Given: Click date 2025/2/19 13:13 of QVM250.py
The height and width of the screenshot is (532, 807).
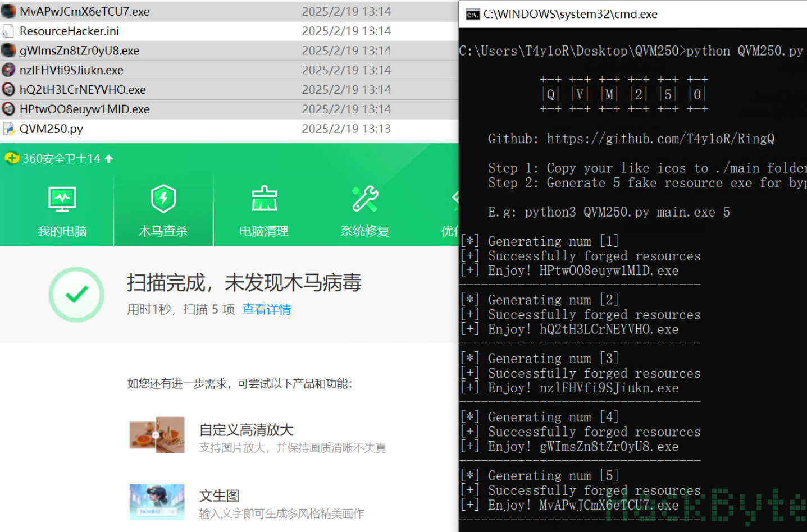Looking at the screenshot, I should point(346,129).
